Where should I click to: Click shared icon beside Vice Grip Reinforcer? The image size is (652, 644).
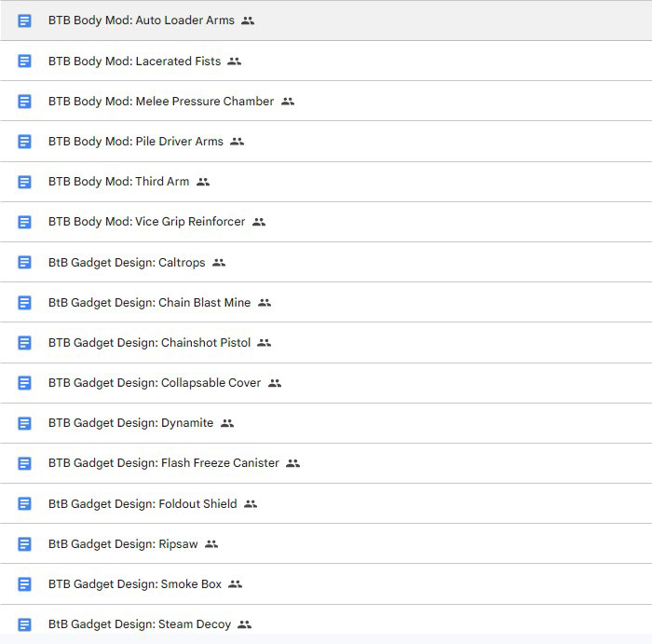(x=259, y=222)
